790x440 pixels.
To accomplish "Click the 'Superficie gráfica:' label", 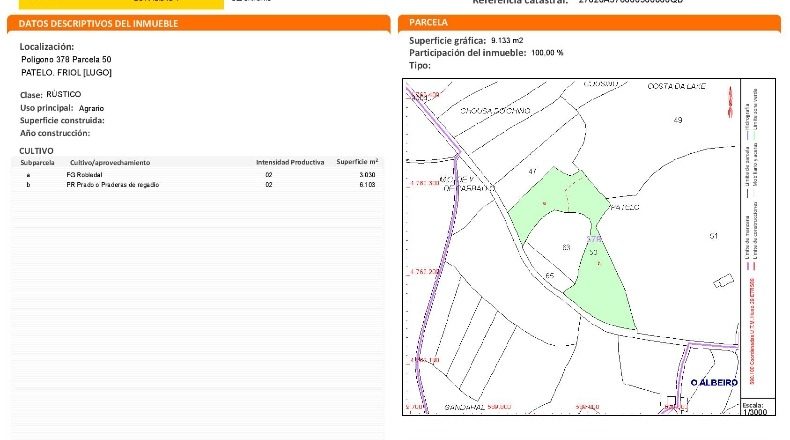I will click(x=447, y=41).
